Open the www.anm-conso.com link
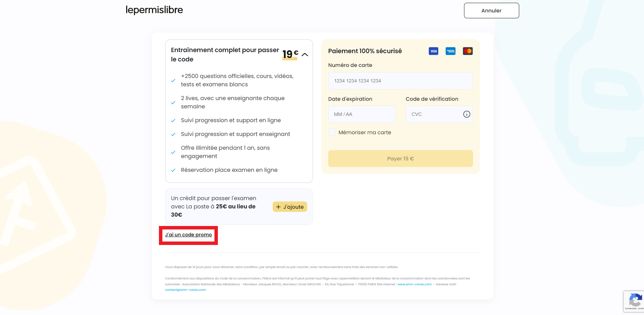Viewport: 644px width, 315px height. [x=414, y=284]
